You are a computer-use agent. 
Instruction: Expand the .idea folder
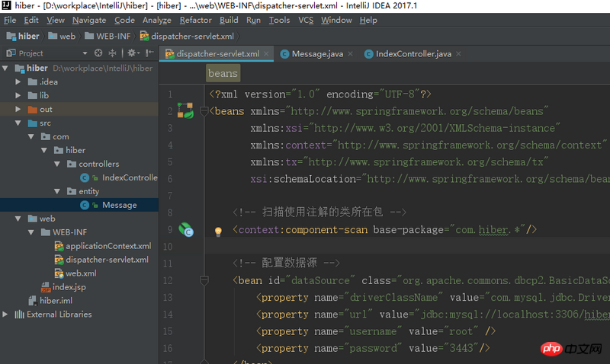click(18, 82)
